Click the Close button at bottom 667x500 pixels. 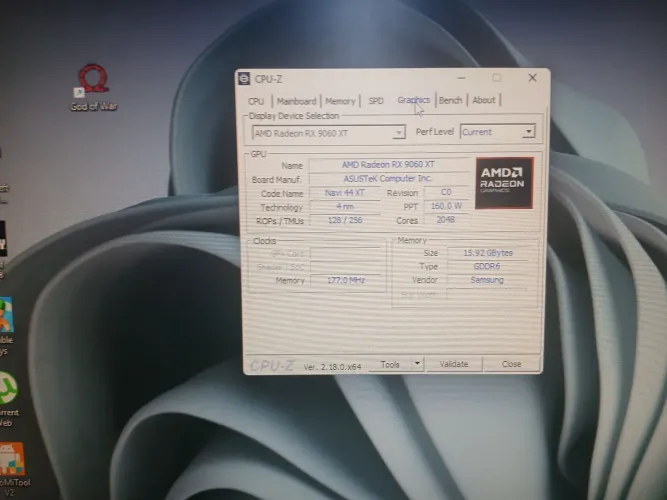point(511,364)
